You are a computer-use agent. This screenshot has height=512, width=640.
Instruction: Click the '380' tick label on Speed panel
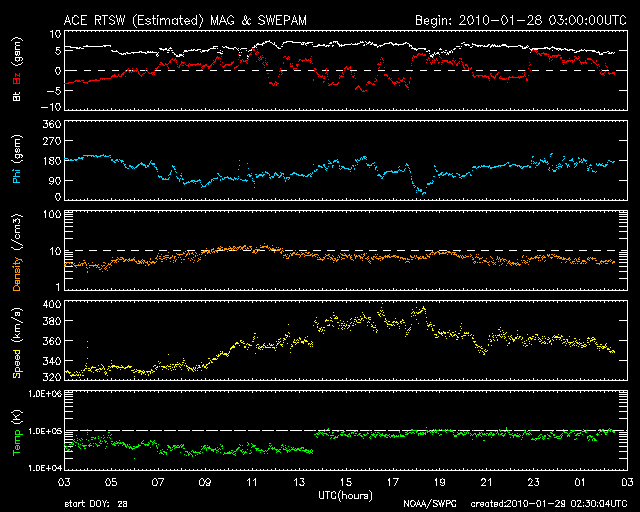52,321
